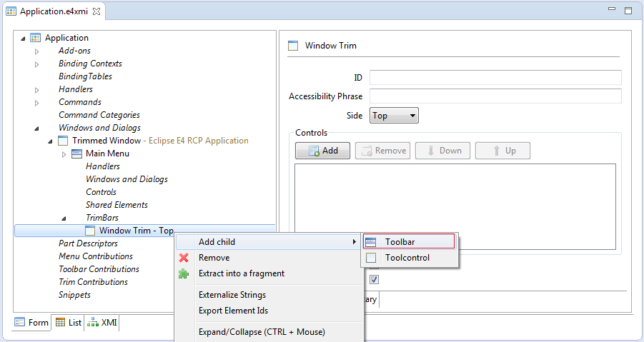Select BindingTables in the tree
The image size is (644, 342).
86,76
